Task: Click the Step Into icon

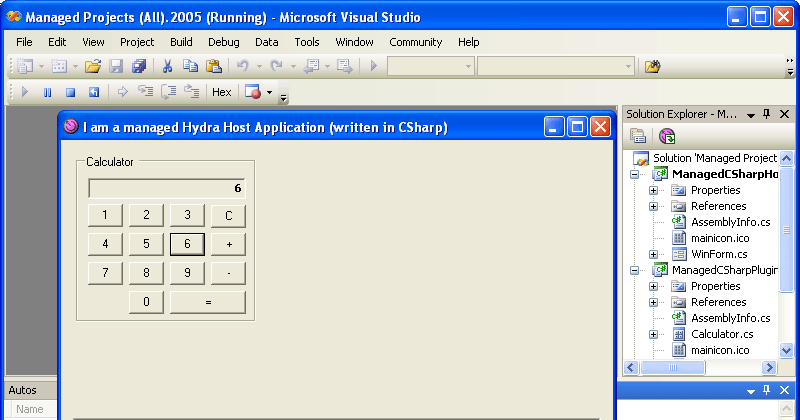Action: [x=145, y=92]
